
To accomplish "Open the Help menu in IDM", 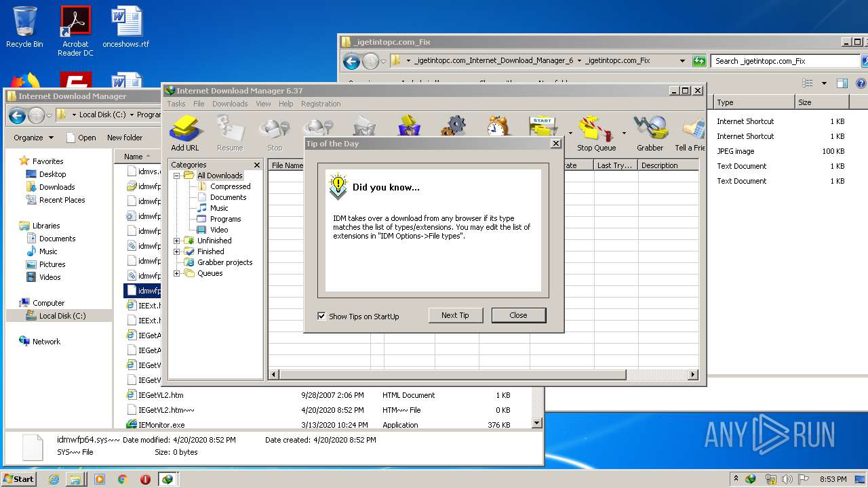I will coord(286,104).
